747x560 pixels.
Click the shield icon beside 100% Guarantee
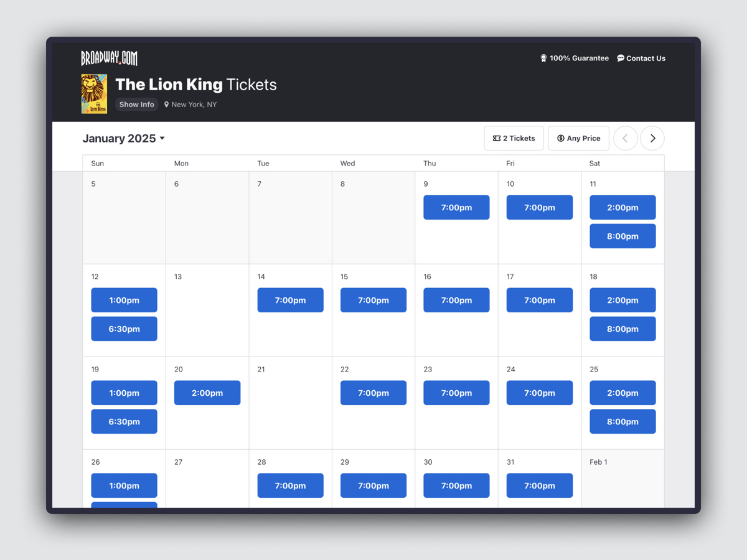(x=544, y=58)
